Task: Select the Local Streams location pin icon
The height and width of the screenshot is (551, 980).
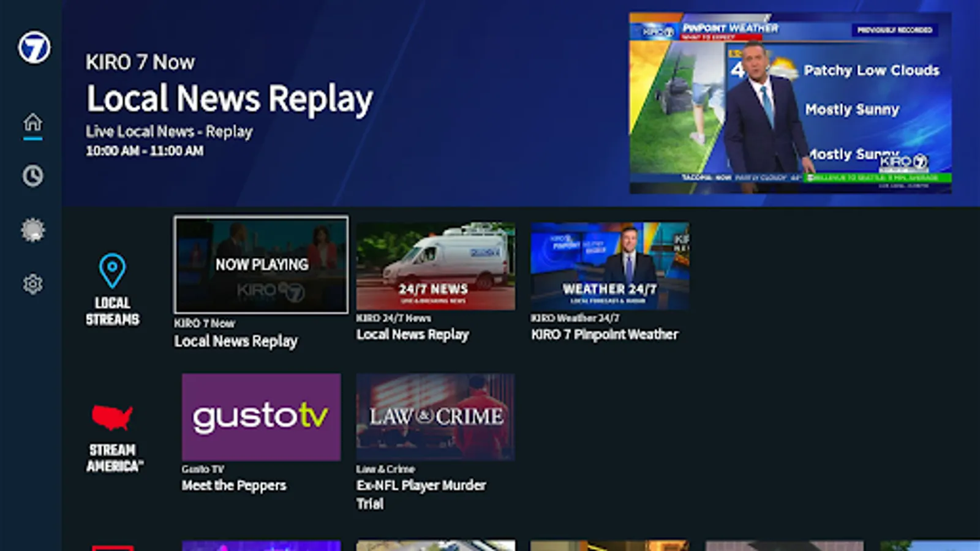Action: (x=113, y=271)
